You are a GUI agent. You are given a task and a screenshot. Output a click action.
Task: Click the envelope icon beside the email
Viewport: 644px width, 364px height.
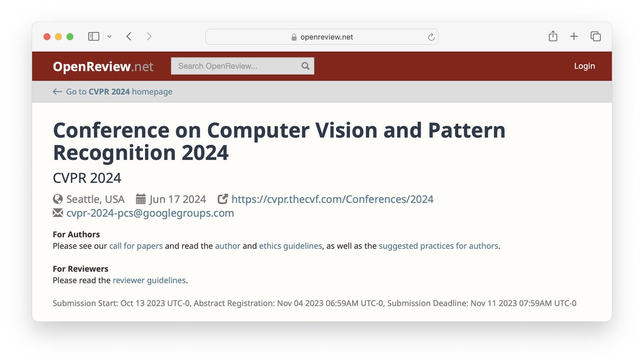[58, 213]
